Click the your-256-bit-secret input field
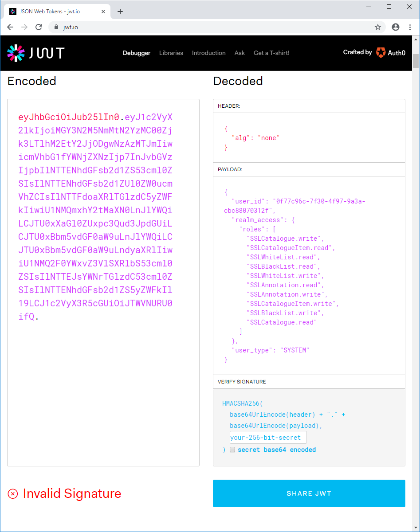Image resolution: width=420 pixels, height=532 pixels. 268,438
